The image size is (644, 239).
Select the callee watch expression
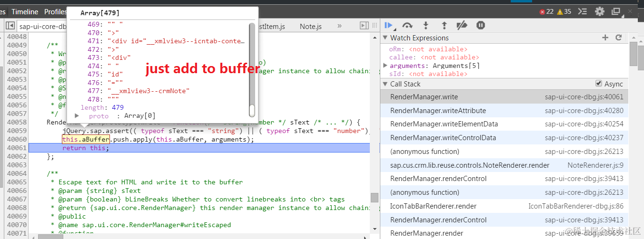[x=434, y=57]
